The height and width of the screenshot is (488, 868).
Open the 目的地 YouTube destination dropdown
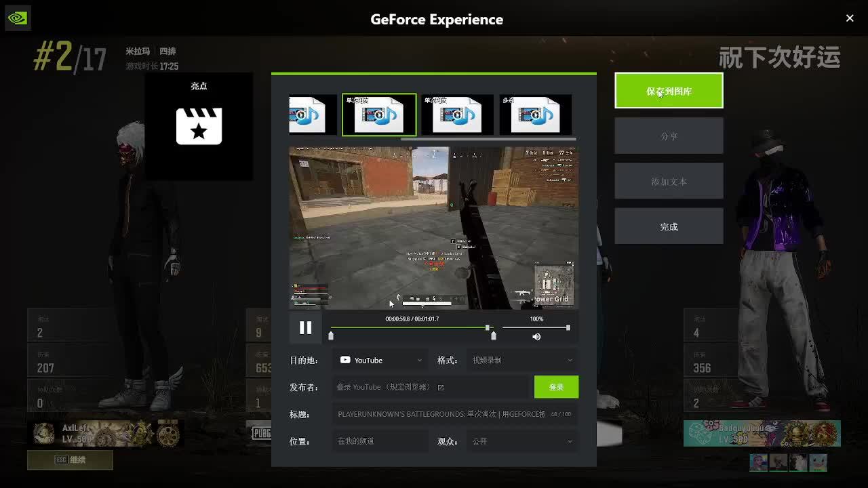[x=380, y=361]
